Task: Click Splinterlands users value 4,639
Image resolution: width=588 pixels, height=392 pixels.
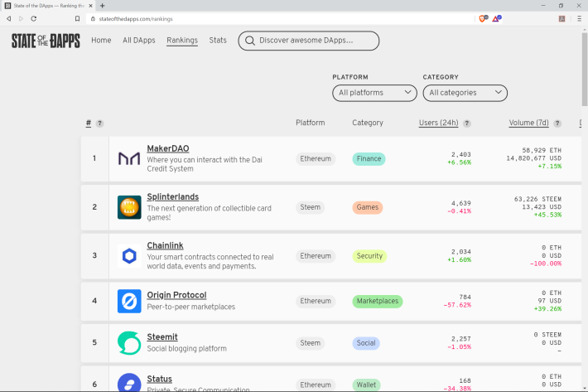Action: pos(460,203)
